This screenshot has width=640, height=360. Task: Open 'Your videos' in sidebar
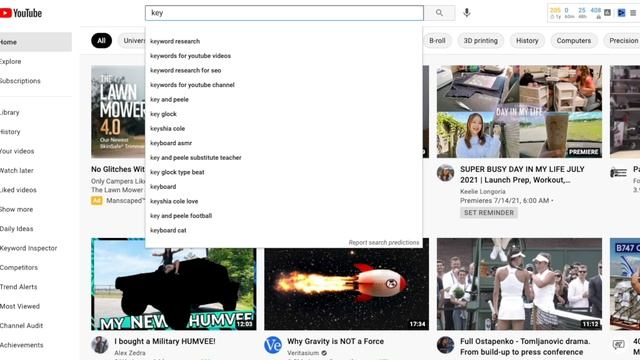tap(36, 151)
